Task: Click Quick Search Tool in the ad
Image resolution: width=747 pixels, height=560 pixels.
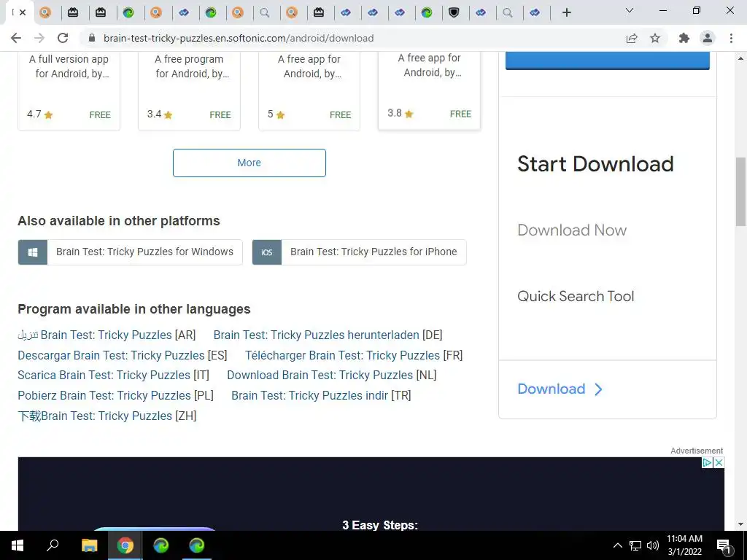Action: (576, 296)
